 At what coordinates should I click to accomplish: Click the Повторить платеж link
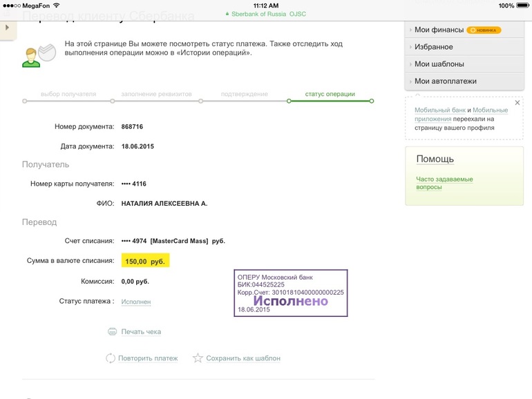point(148,358)
